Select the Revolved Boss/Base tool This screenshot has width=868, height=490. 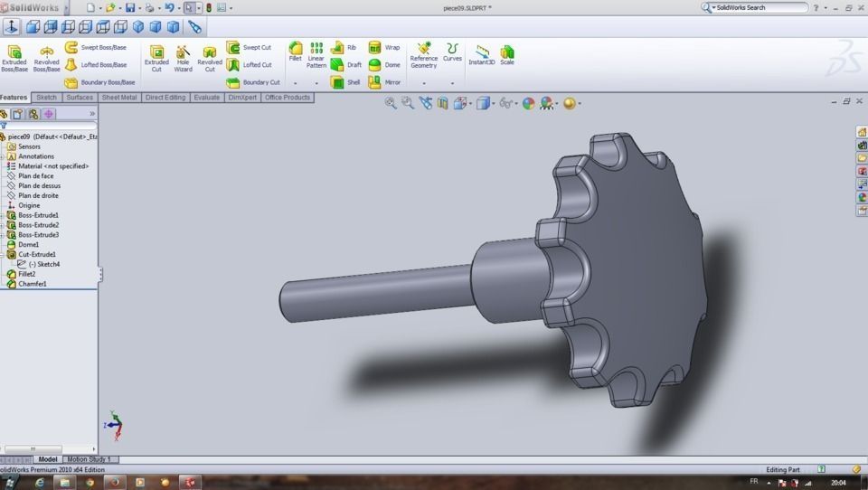tap(46, 58)
